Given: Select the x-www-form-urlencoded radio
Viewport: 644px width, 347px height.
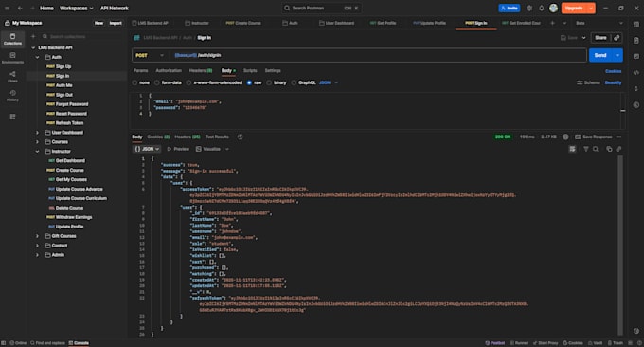Looking at the screenshot, I should [188, 82].
